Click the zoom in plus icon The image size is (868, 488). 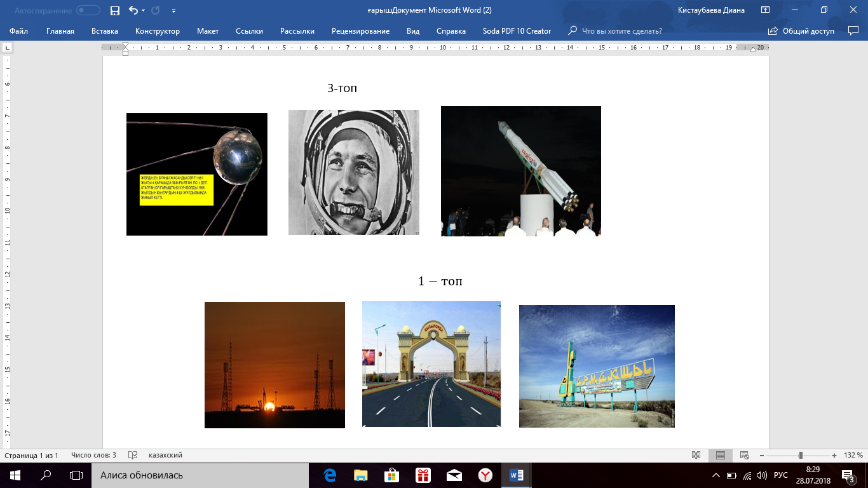click(x=834, y=456)
